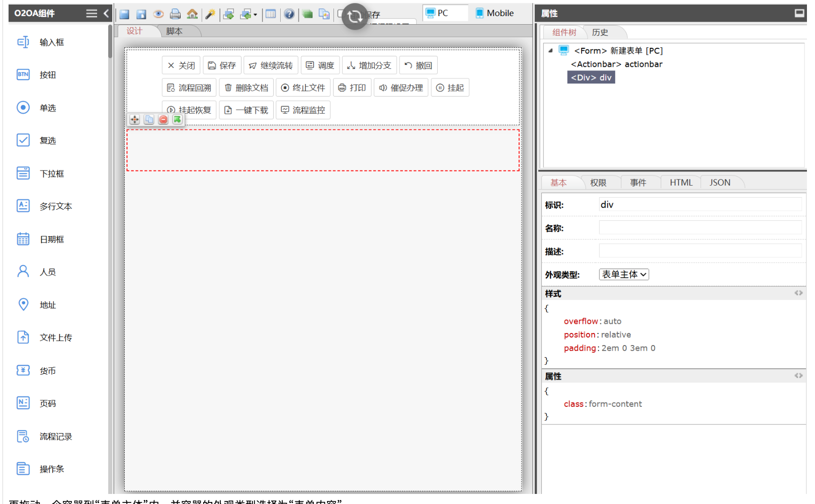Click the copy icon on div floating toolbar
Screen dimensions: 815x504
149,120
